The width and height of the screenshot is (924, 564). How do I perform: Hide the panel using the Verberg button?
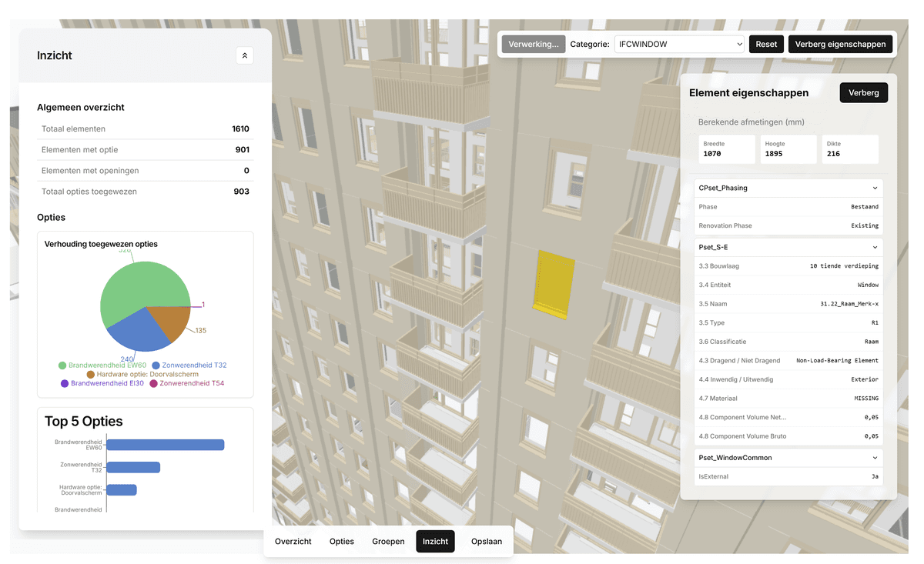pos(863,92)
